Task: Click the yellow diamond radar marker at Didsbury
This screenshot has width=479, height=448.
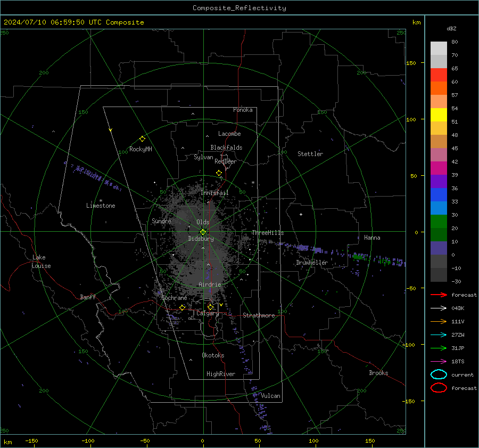Action: [203, 232]
